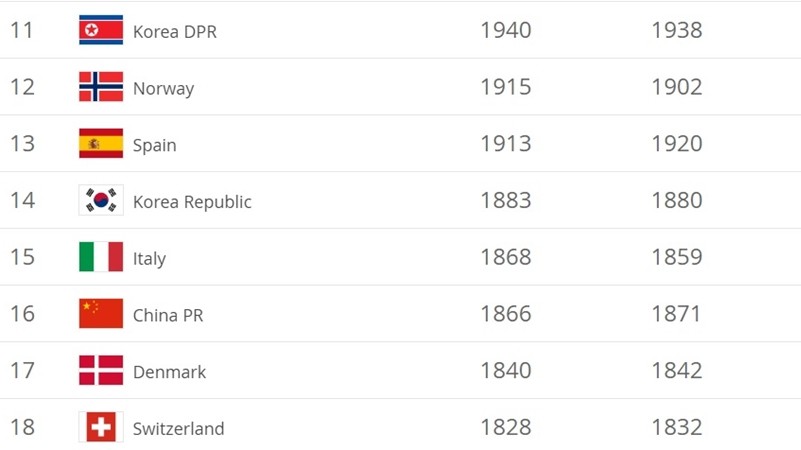801x450 pixels.
Task: Click the Spain flag icon
Action: point(101,144)
